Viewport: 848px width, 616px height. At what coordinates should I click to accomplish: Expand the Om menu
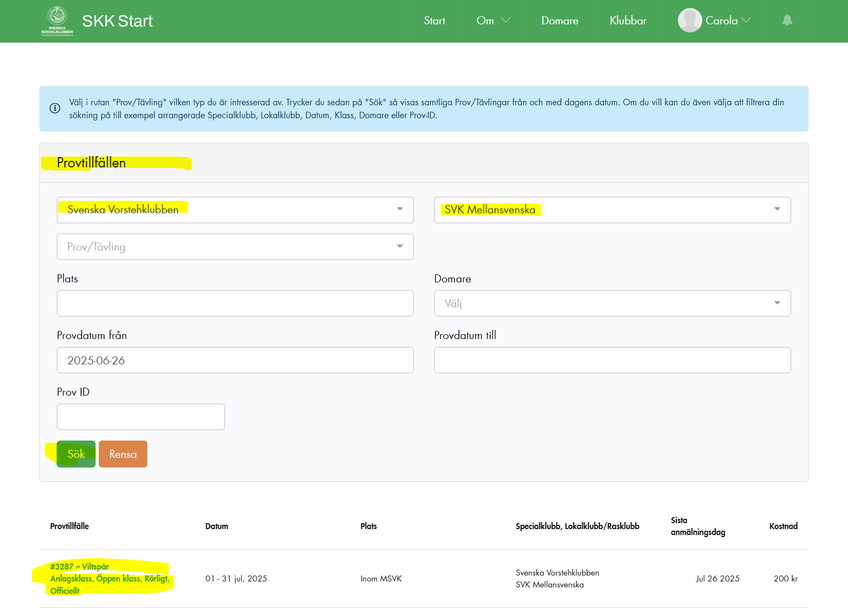pyautogui.click(x=493, y=21)
